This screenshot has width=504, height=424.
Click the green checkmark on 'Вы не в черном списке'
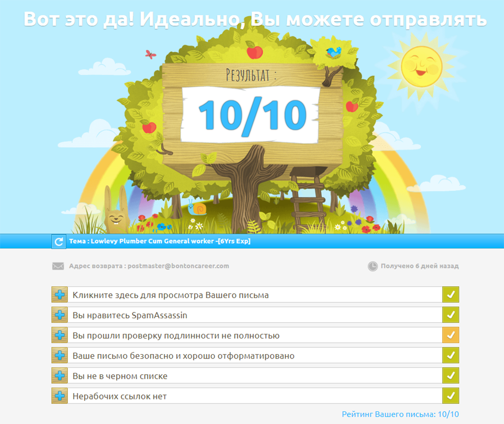click(450, 375)
